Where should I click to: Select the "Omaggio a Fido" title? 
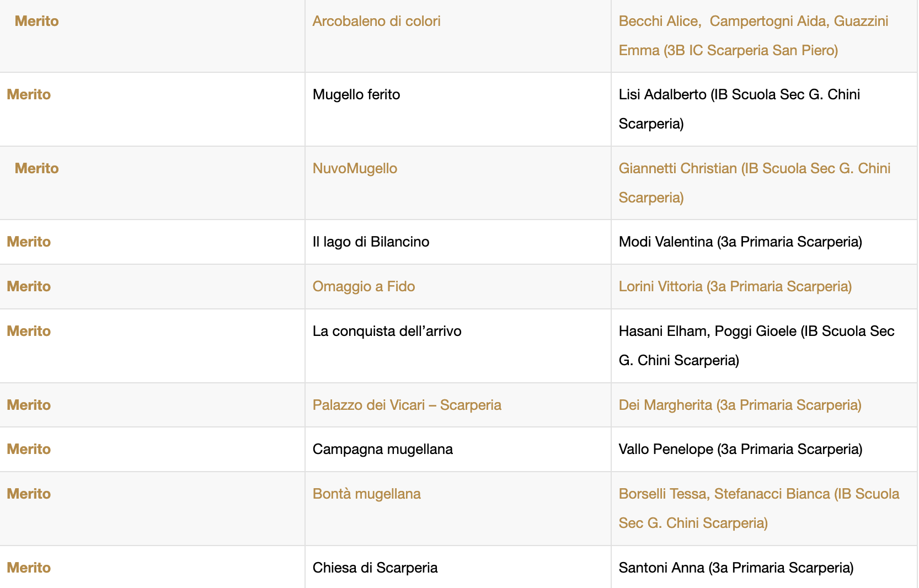coord(364,287)
